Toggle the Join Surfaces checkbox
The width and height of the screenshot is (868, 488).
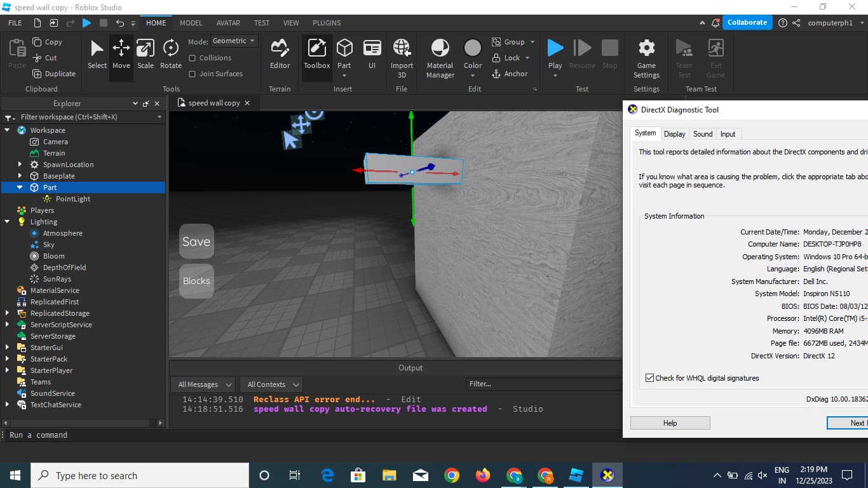tap(193, 74)
